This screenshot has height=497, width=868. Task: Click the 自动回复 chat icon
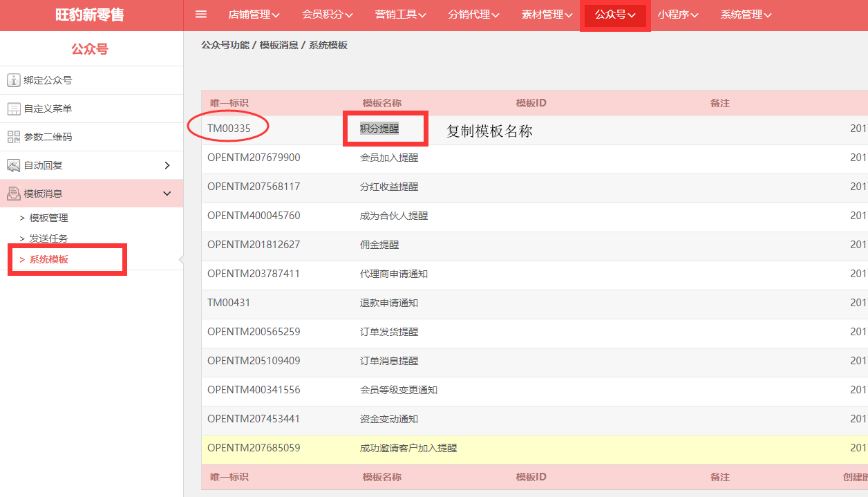click(13, 165)
